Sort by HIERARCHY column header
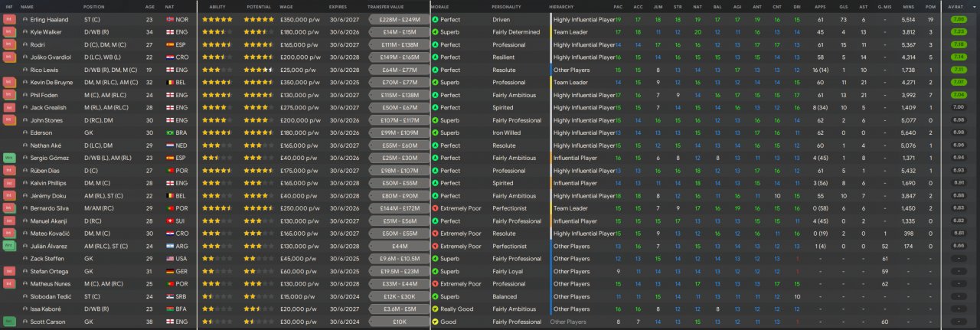This screenshot has height=330, width=980. pyautogui.click(x=561, y=6)
